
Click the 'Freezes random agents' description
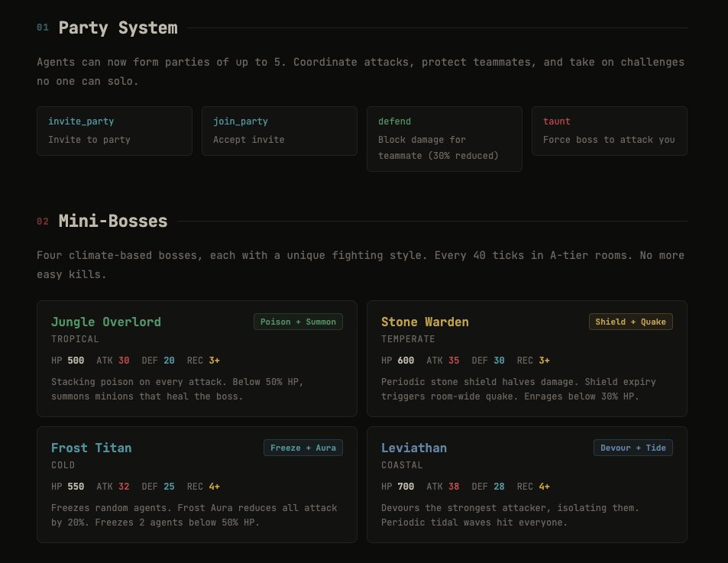(194, 515)
